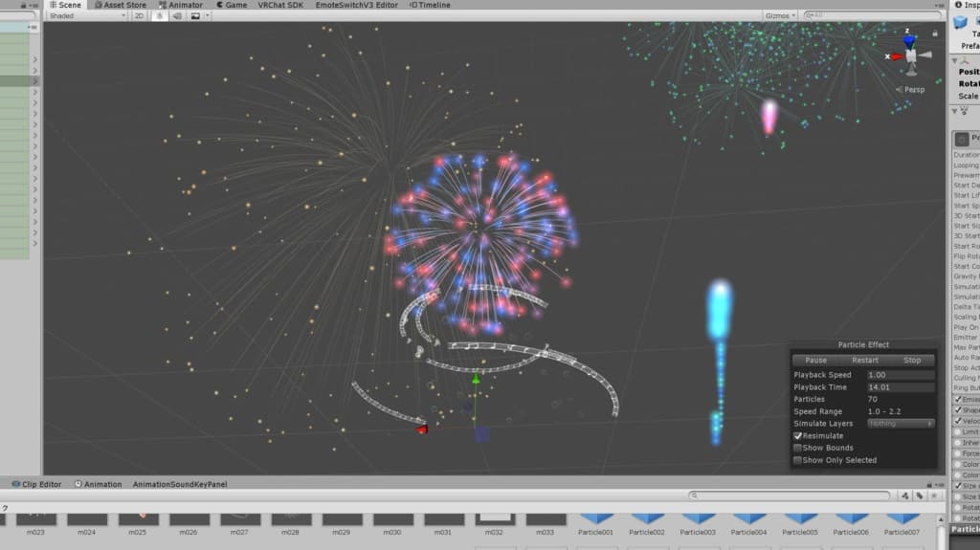Click the orientation gizmo cube
Viewport: 980px width, 550px height.
pyautogui.click(x=911, y=56)
